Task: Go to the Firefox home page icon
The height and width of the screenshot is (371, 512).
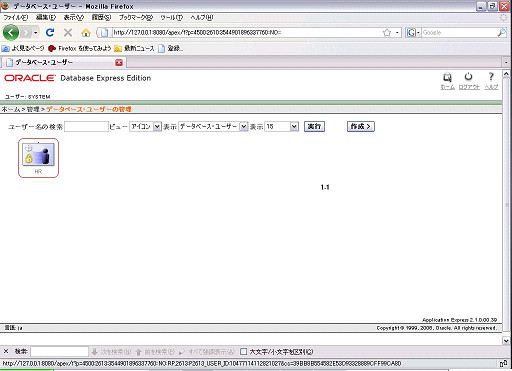Action: pos(86,33)
